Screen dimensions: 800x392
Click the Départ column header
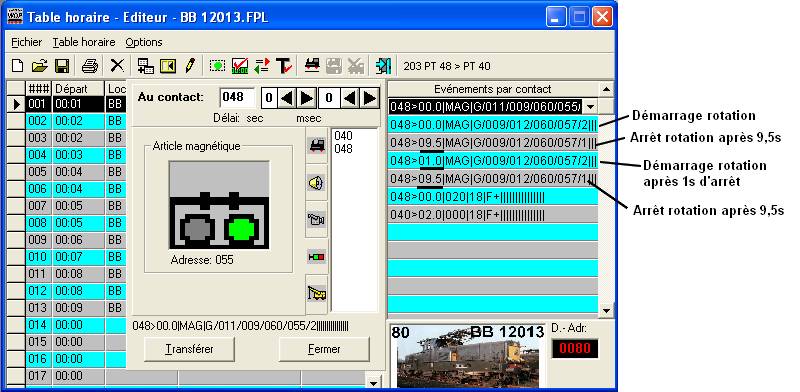[x=78, y=88]
